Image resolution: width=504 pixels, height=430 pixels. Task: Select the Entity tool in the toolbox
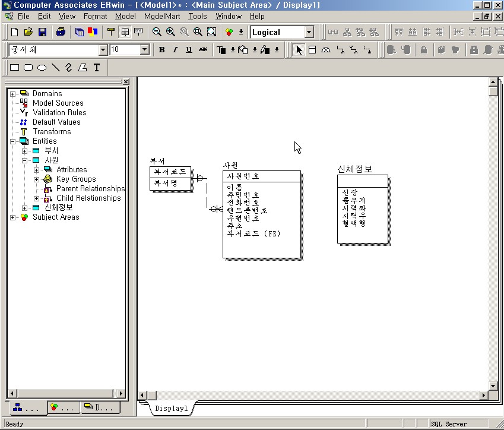click(312, 50)
